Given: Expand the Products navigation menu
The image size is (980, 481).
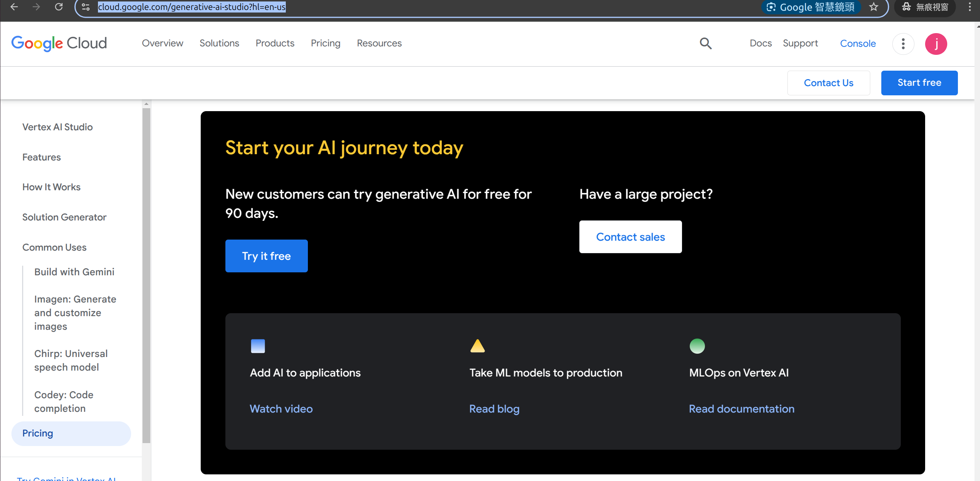Looking at the screenshot, I should pyautogui.click(x=275, y=43).
